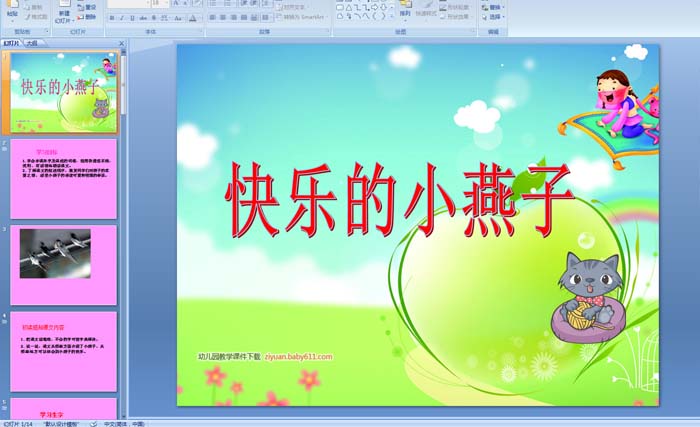Click the decrease font size icon
The image size is (700, 427).
tap(185, 4)
